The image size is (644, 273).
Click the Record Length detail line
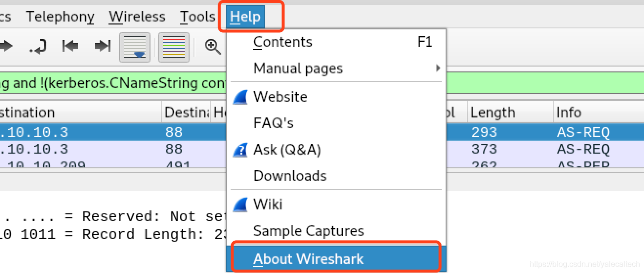click(x=113, y=234)
